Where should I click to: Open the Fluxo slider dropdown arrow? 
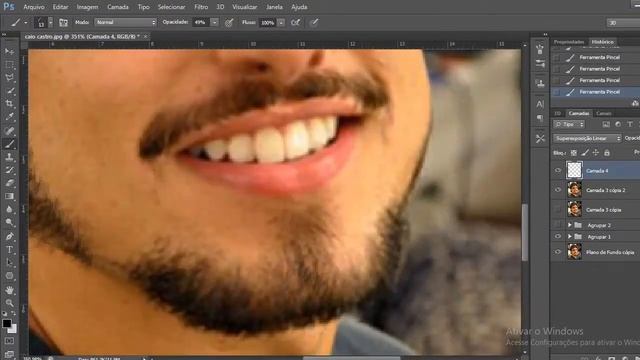[281, 22]
